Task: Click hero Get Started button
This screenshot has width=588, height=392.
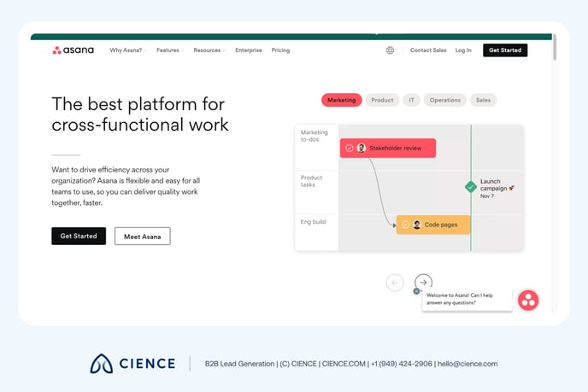Action: 79,236
